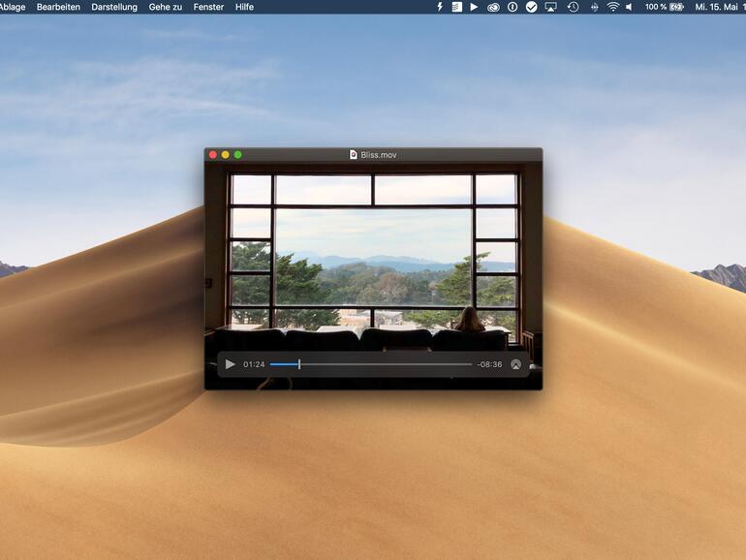Open the Time Machine menu bar icon

(x=573, y=7)
